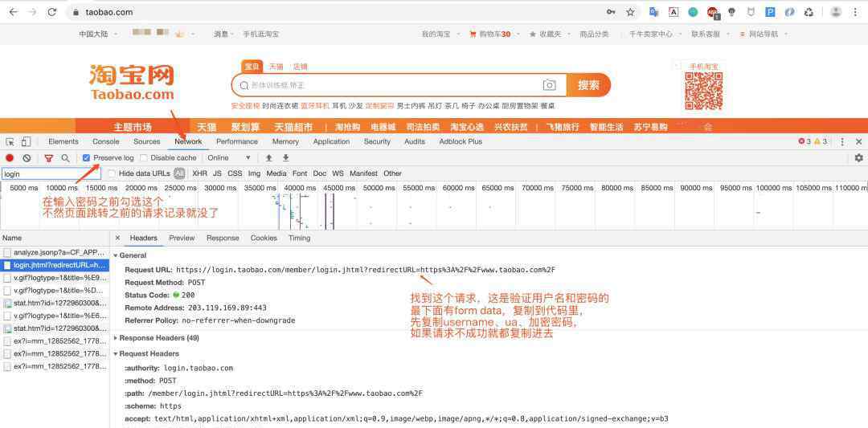The image size is (868, 428).
Task: Click the Google Translate extension icon
Action: (x=653, y=12)
